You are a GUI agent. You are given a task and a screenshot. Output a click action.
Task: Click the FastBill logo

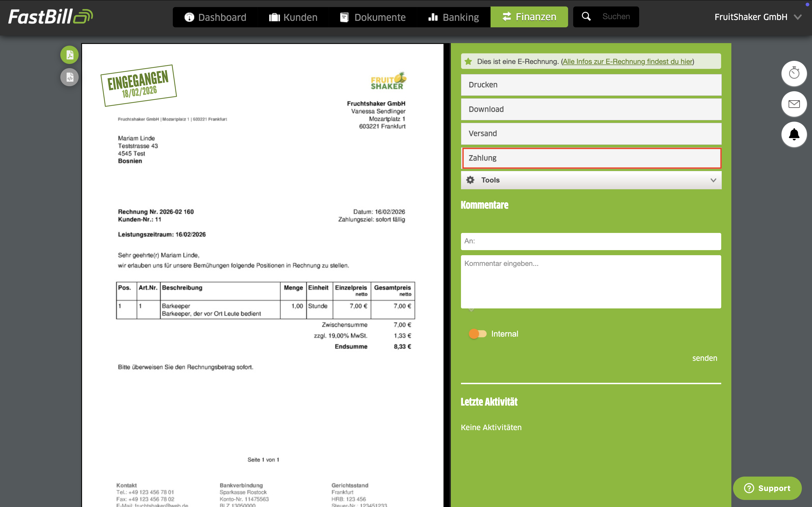[50, 16]
